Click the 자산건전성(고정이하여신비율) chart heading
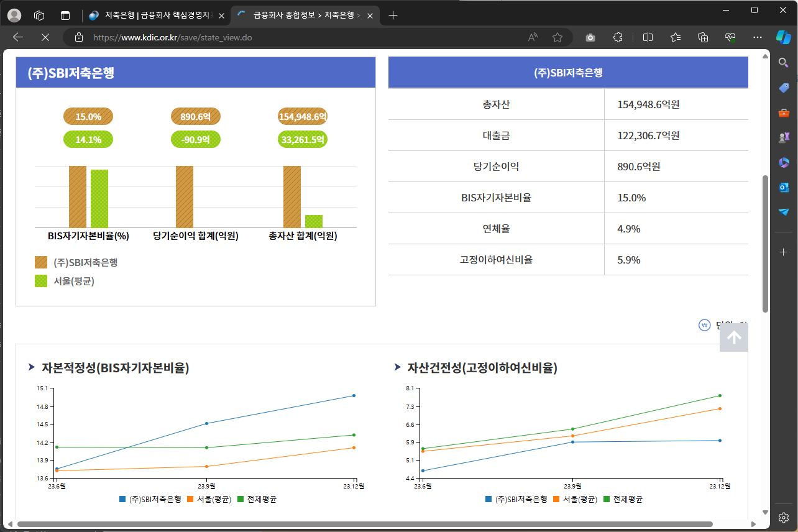This screenshot has width=798, height=532. tap(482, 368)
